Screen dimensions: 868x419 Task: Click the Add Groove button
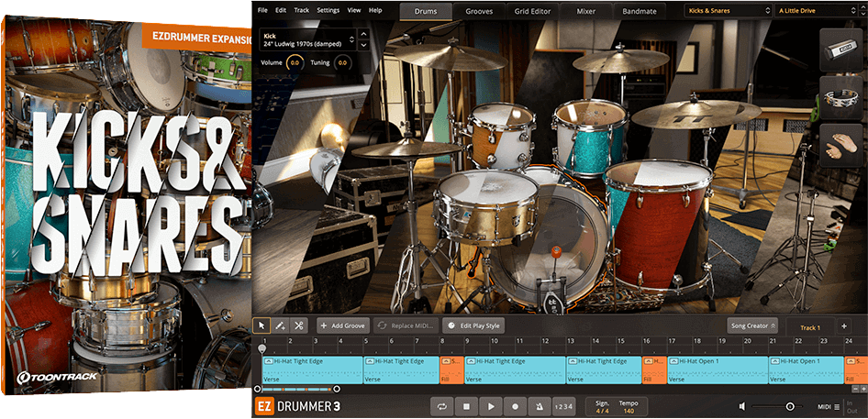(x=342, y=325)
